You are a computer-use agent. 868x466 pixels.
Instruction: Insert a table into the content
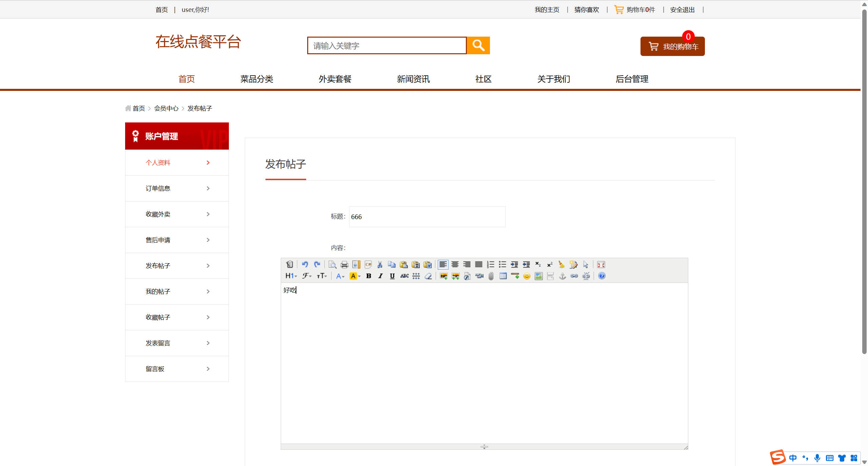503,276
